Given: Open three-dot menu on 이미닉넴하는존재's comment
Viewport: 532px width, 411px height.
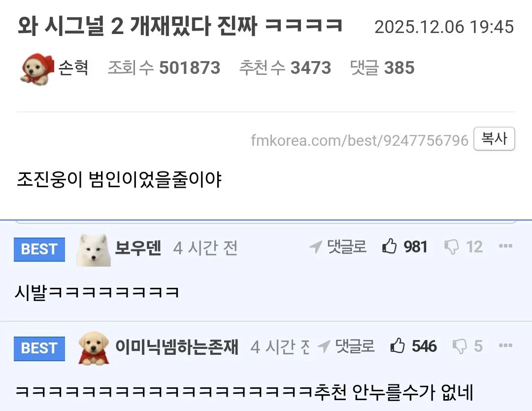Looking at the screenshot, I should (505, 345).
